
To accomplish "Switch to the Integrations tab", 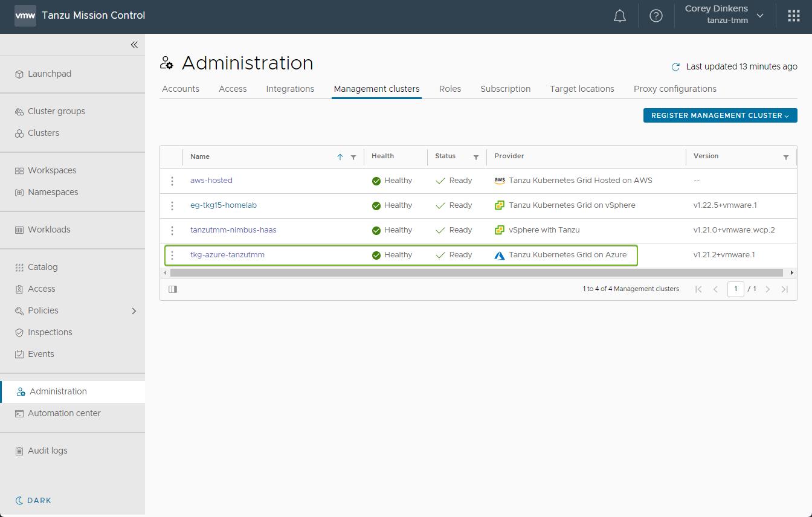I will coord(290,89).
